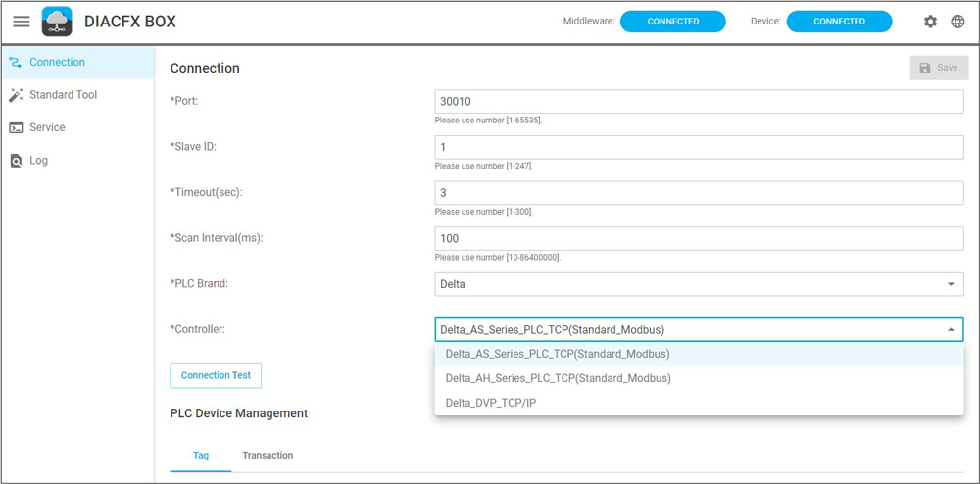Select Delta_AH_Series_PLC_TCP(Standard_Modbus) option
Image resolution: width=980 pixels, height=484 pixels.
coord(558,378)
